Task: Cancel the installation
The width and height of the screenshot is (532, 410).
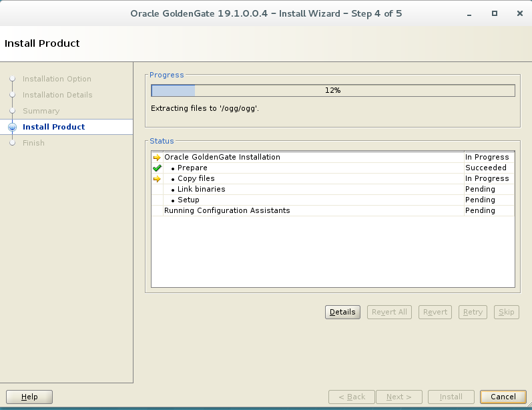Action: [503, 397]
